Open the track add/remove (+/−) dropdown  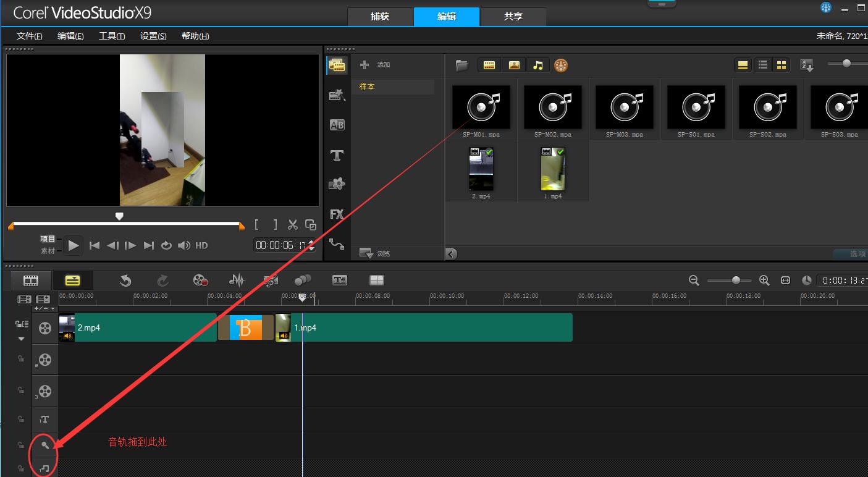coord(44,308)
